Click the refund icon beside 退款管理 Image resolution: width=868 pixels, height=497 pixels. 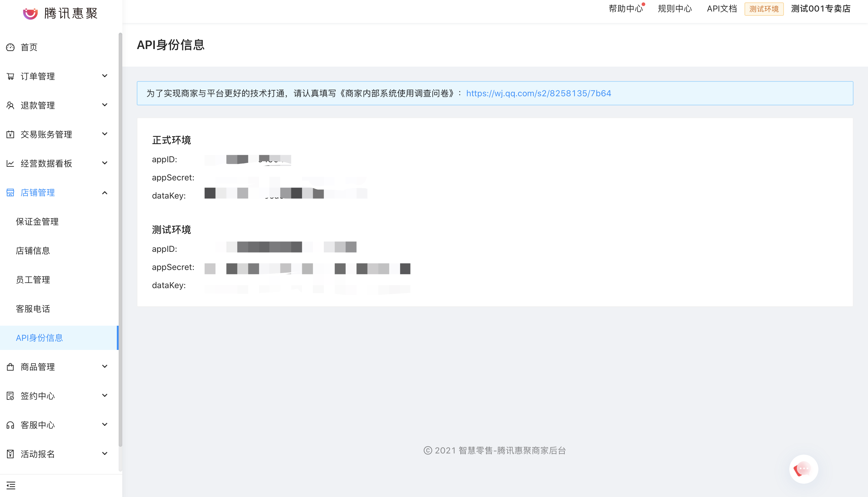(10, 105)
